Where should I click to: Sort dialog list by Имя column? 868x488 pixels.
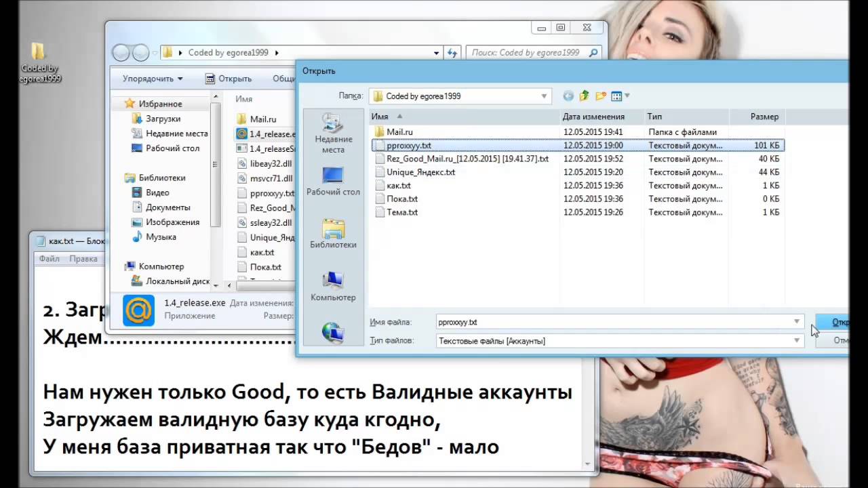coord(463,117)
